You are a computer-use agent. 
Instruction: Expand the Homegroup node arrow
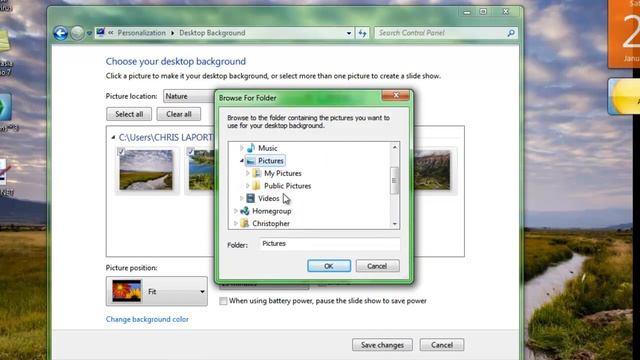[x=236, y=211]
